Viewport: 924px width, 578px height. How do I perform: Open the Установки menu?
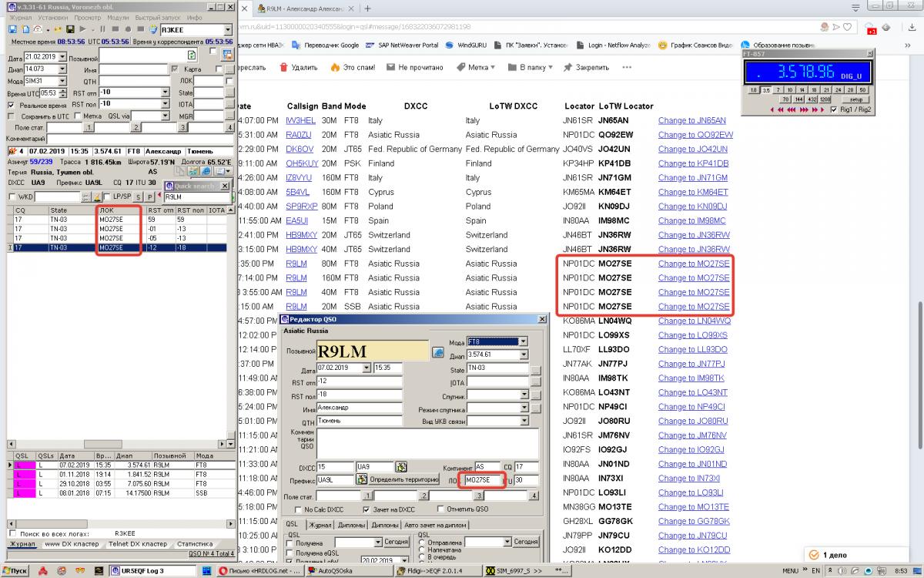pyautogui.click(x=52, y=16)
